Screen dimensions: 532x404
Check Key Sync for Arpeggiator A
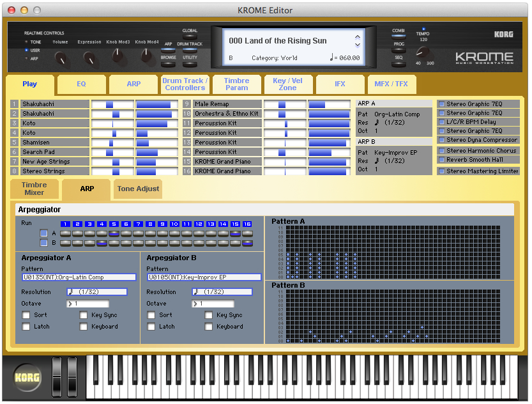[84, 315]
